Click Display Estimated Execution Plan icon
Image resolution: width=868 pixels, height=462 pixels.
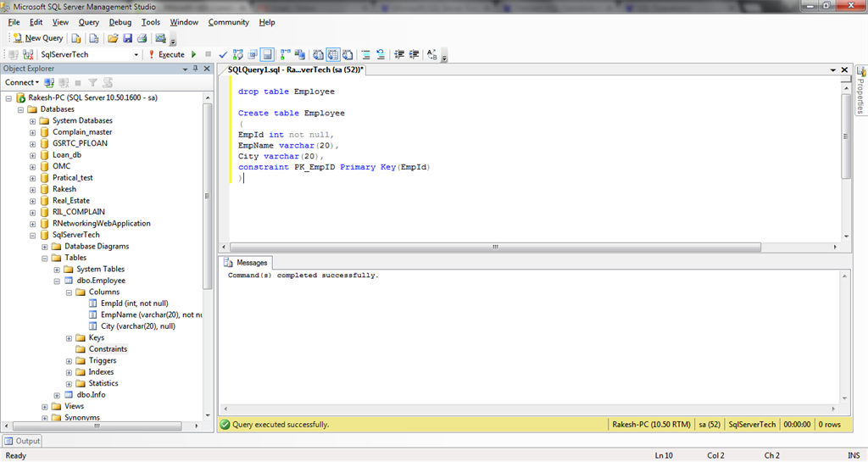(x=238, y=54)
